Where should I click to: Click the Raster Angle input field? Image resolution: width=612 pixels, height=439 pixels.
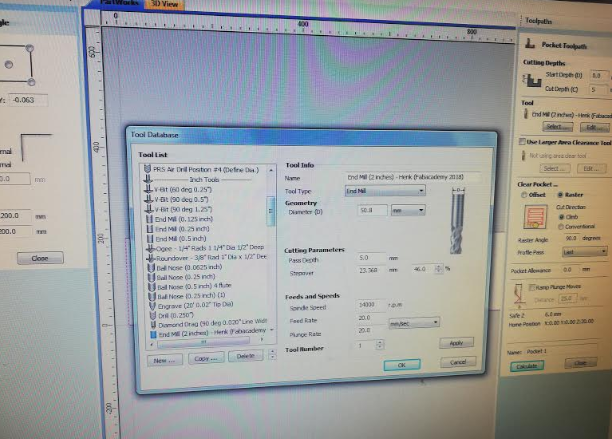coord(572,238)
